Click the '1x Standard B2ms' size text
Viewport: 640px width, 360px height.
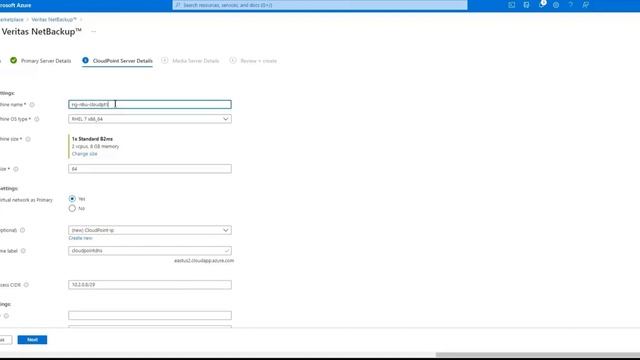(x=92, y=139)
